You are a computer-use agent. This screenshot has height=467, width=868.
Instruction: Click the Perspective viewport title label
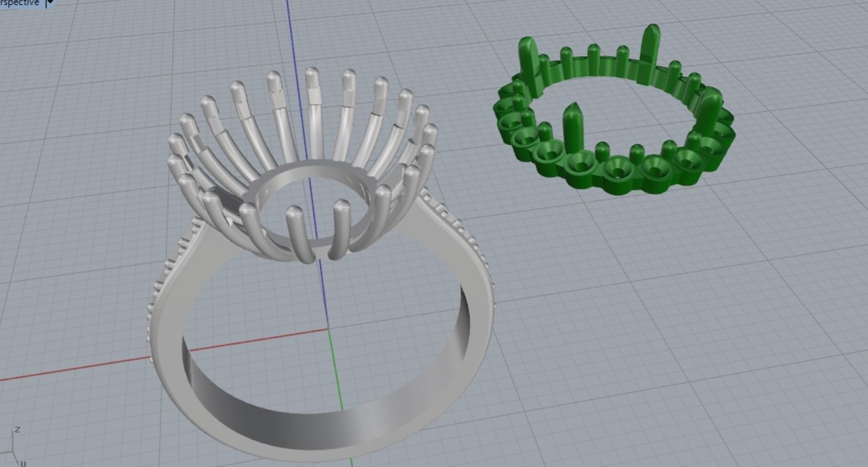point(20,3)
